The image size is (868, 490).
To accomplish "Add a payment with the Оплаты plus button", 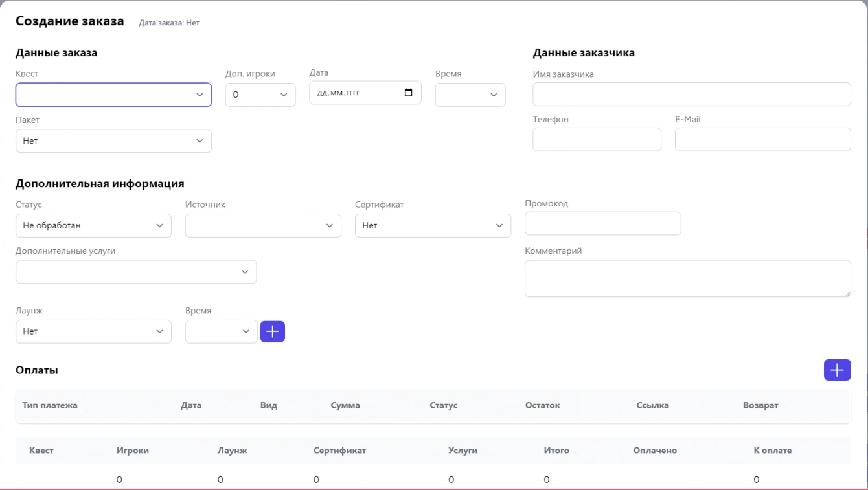I will point(837,370).
